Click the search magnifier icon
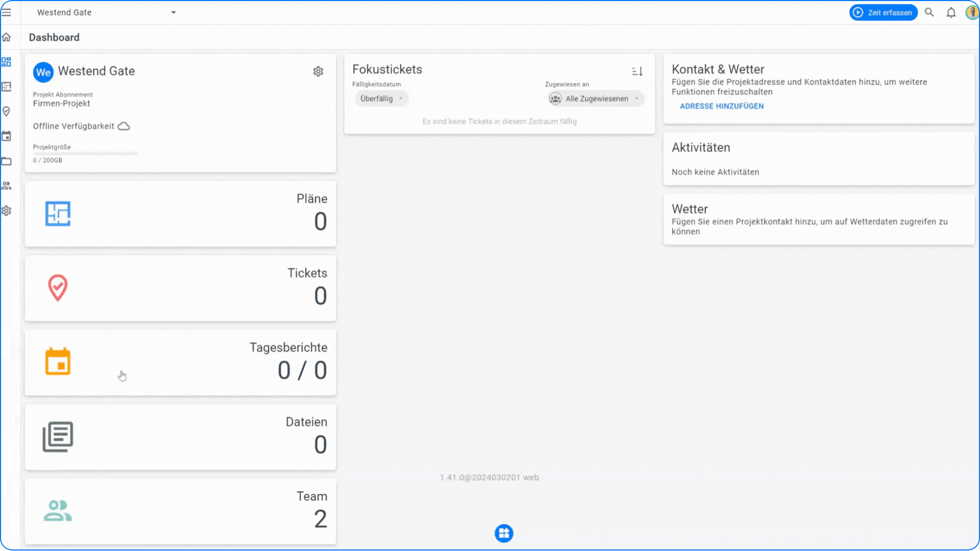 tap(929, 12)
